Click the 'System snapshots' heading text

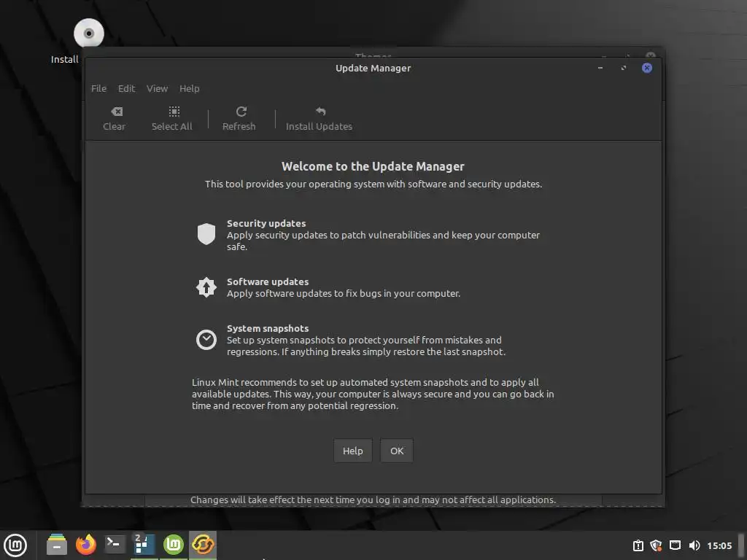[x=268, y=328]
